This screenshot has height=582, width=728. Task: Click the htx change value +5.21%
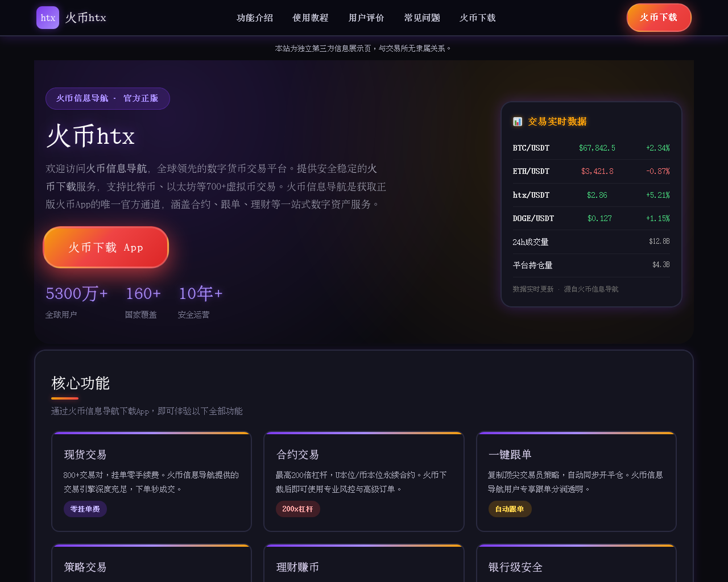coord(658,195)
